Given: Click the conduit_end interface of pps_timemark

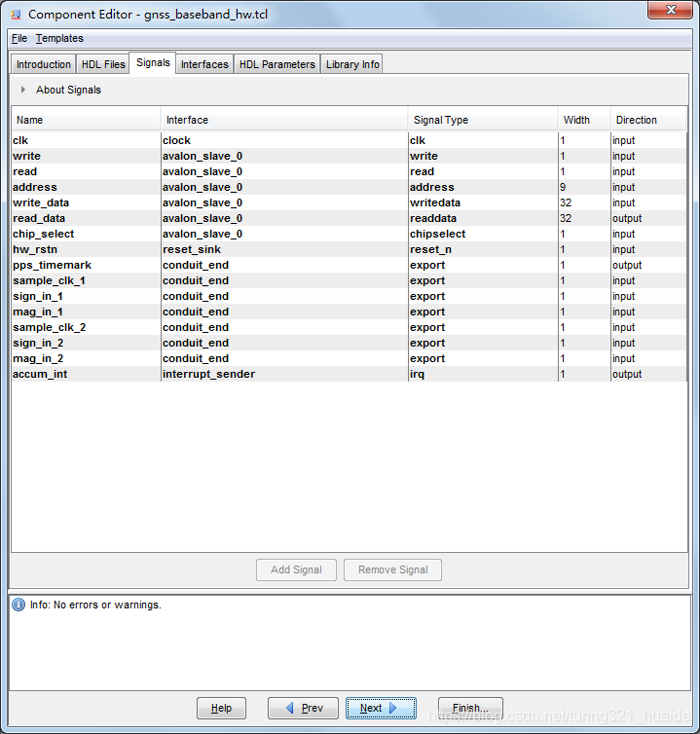Looking at the screenshot, I should coord(284,265).
